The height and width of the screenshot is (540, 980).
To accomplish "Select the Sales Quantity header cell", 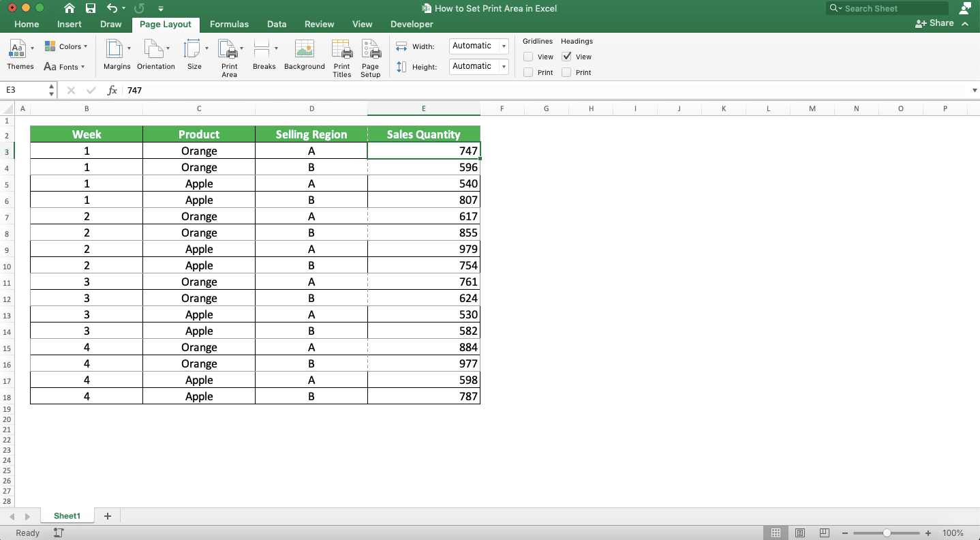I will (423, 134).
